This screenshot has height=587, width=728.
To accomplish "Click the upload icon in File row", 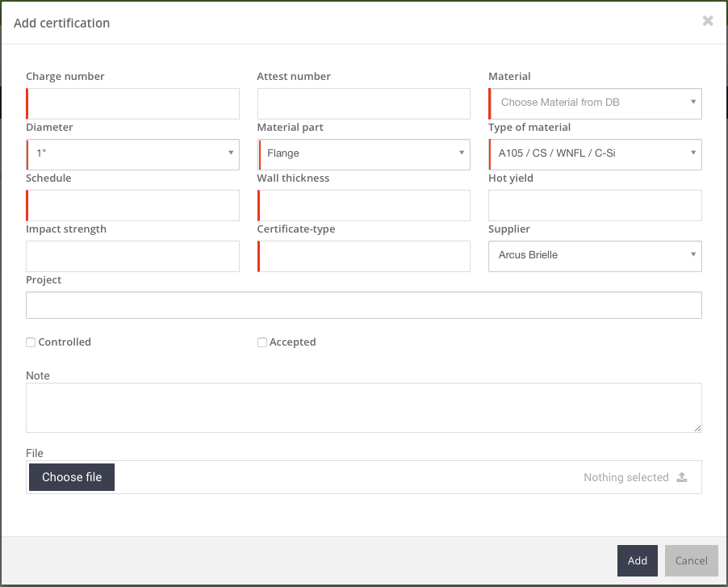I will [682, 477].
